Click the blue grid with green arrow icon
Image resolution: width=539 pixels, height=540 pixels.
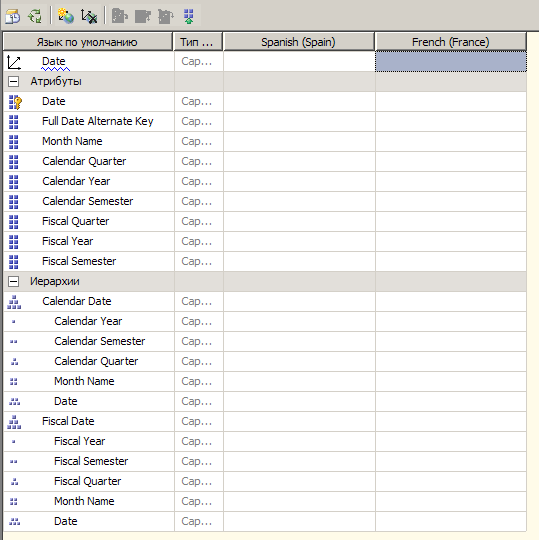point(188,16)
